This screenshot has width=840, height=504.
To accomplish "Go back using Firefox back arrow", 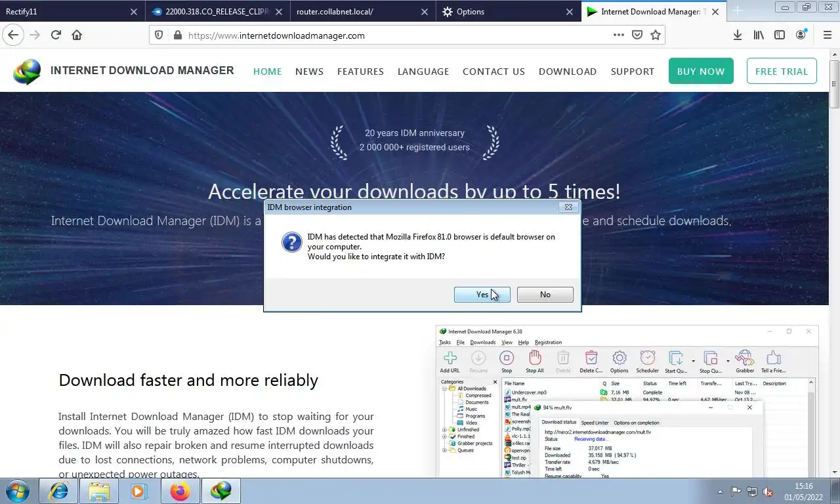I will tap(13, 35).
